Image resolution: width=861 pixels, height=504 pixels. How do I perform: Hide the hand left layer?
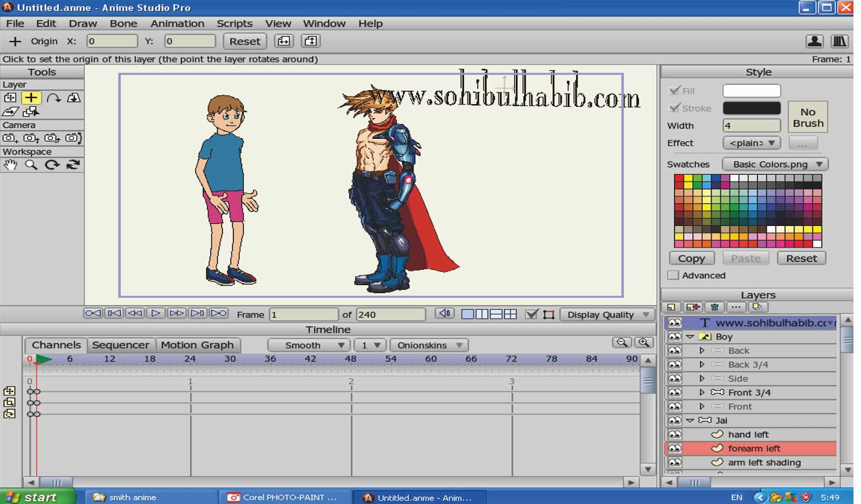[x=674, y=435]
